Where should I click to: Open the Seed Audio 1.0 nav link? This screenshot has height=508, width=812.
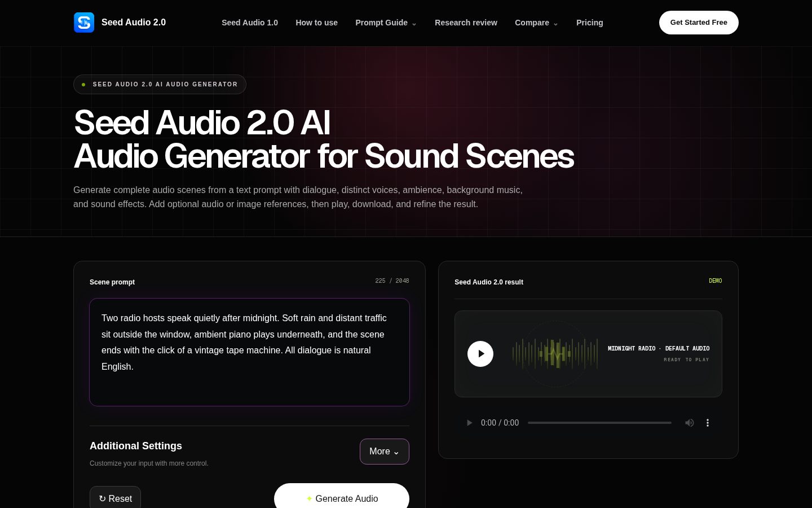point(250,23)
